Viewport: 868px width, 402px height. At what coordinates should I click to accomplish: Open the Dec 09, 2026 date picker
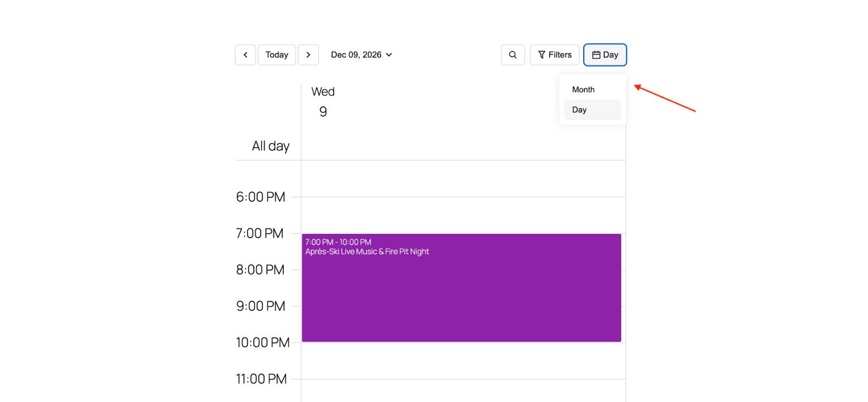click(356, 55)
